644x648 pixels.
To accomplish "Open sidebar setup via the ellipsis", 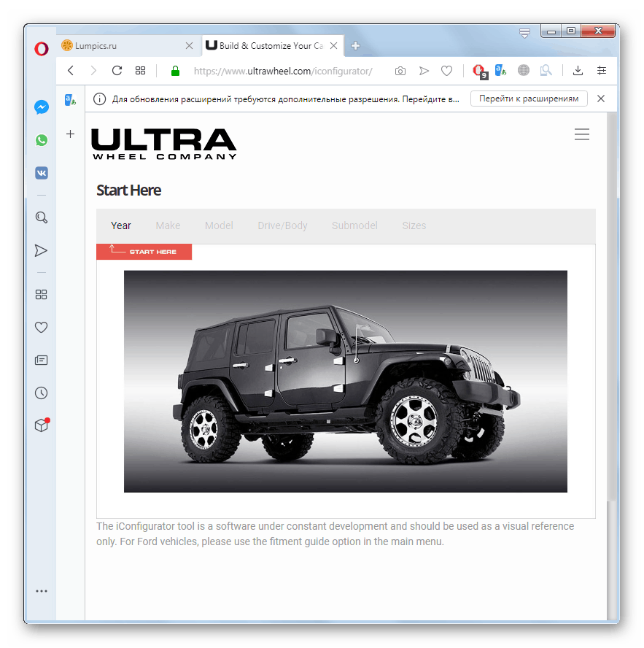I will pyautogui.click(x=42, y=591).
